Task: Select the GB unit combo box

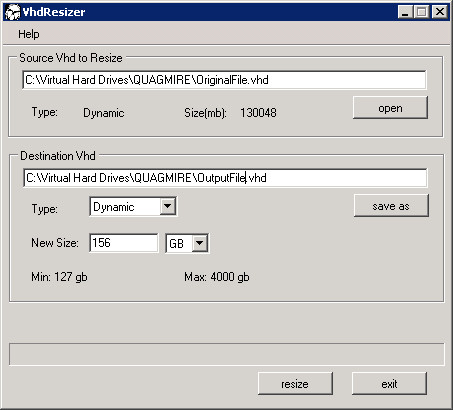Action: click(187, 243)
